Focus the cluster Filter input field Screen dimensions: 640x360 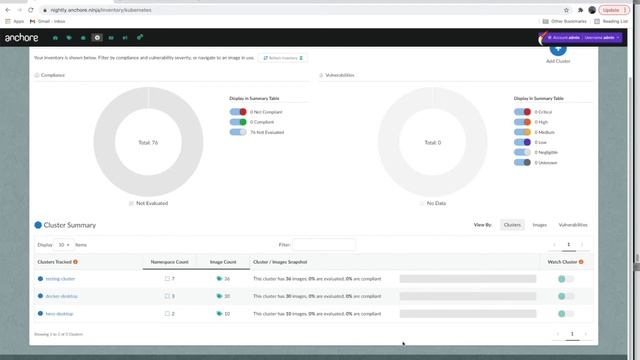(x=324, y=245)
